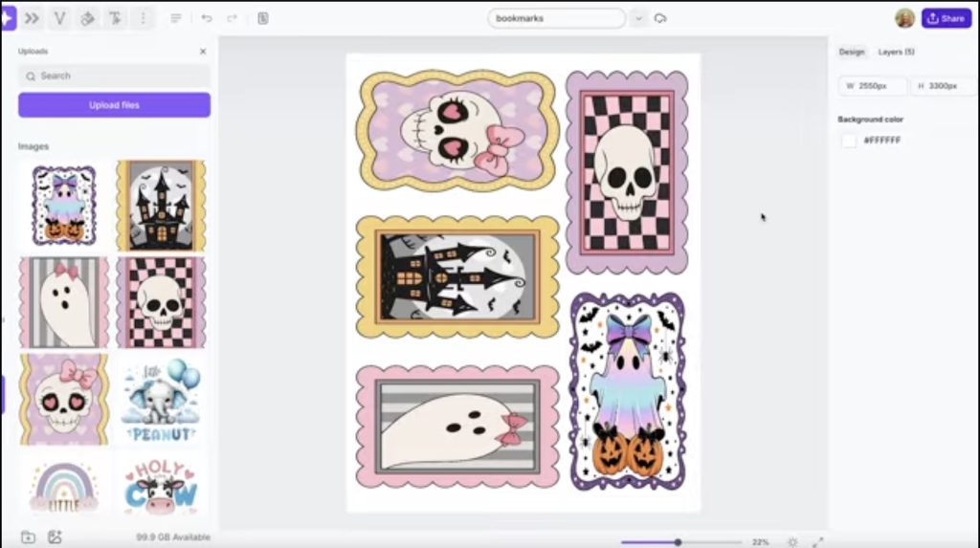Select the pastel ghost pumpkins bookmark on canvas
This screenshot has width=980, height=548.
[x=628, y=392]
